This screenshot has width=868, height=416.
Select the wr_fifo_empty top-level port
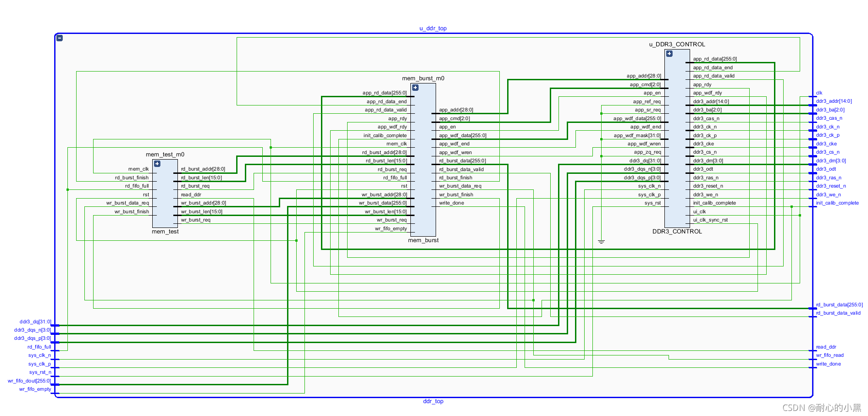(x=35, y=389)
